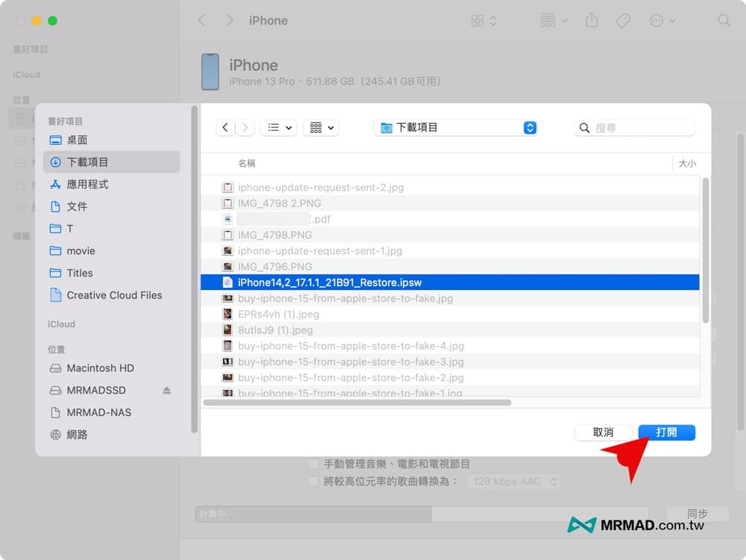Click the Cancel (取消) button
Image resolution: width=746 pixels, height=560 pixels.
(x=603, y=432)
